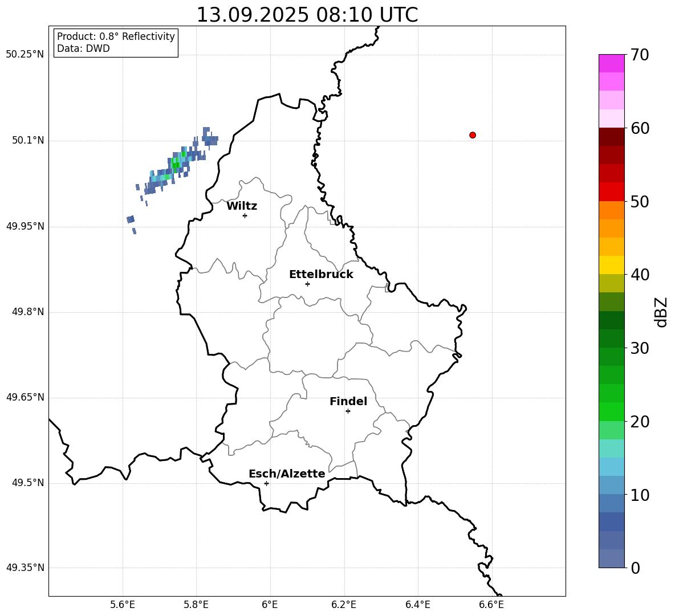Image resolution: width=675 pixels, height=616 pixels.
Task: Click the 50.25°N latitude label
Action: 25,55
